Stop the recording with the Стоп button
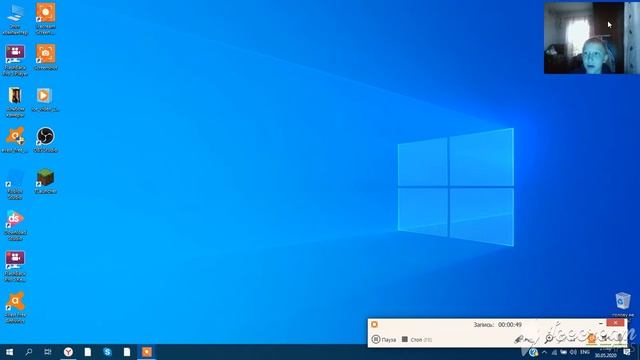640x360 pixels. [417, 339]
